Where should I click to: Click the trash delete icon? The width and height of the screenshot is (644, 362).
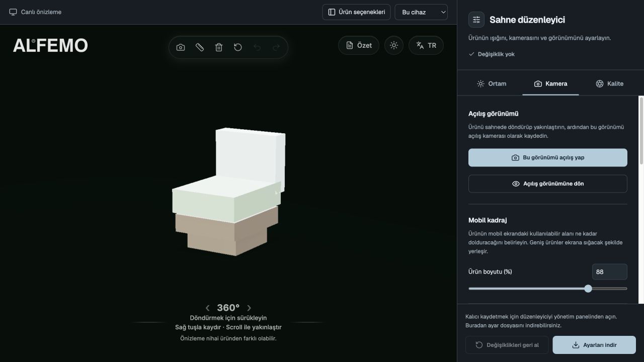coord(219,47)
